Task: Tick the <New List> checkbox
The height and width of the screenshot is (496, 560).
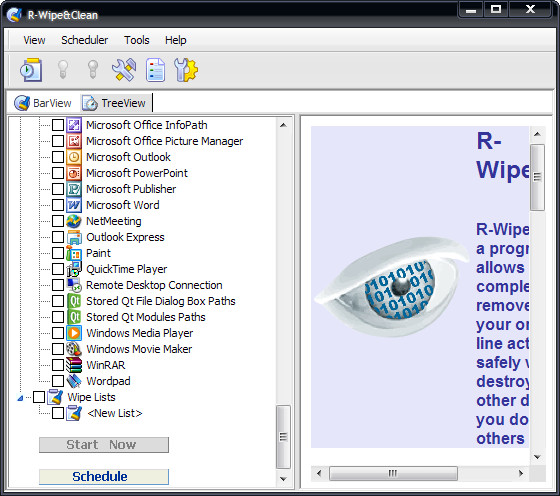Action: pos(58,413)
